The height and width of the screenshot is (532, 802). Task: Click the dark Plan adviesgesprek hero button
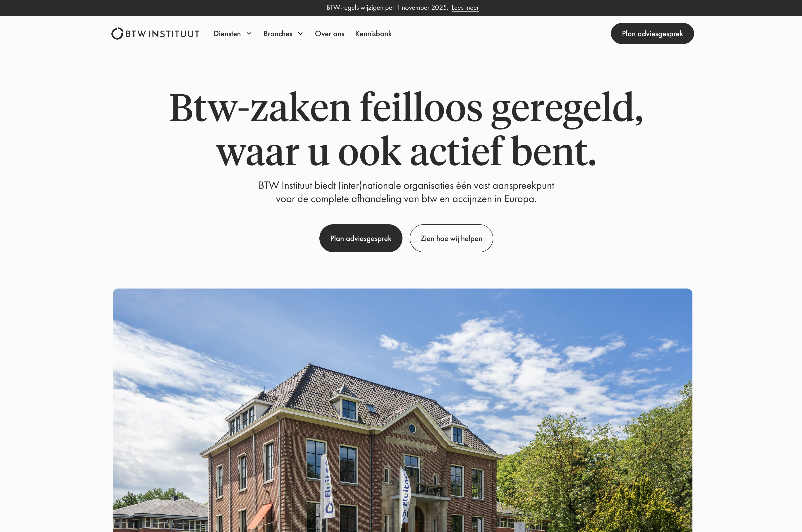click(x=361, y=238)
